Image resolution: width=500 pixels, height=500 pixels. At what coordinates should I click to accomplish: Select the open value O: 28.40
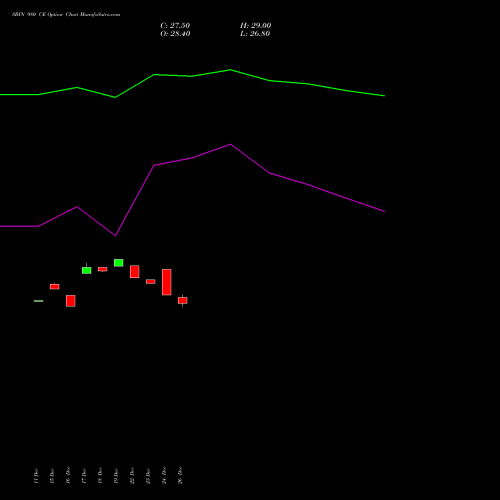(175, 34)
